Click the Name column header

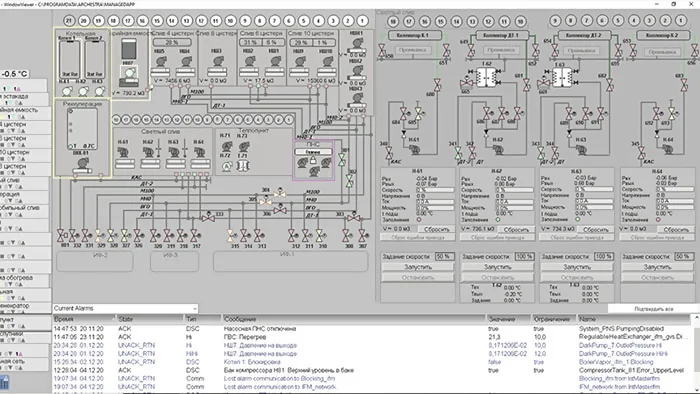(x=633, y=319)
